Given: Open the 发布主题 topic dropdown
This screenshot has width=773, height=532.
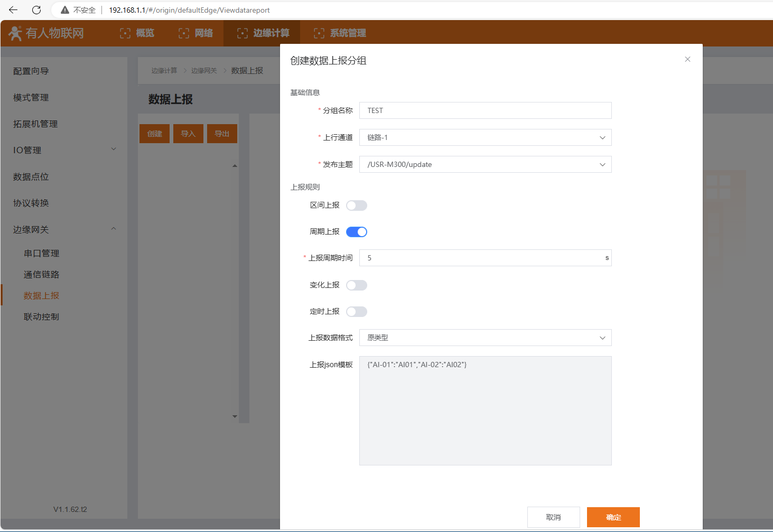Looking at the screenshot, I should (485, 164).
